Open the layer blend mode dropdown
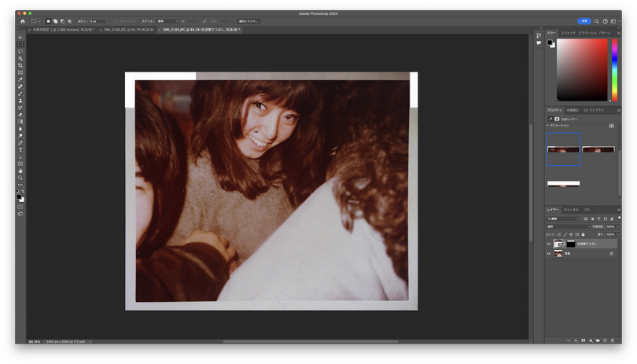Viewport: 637px width, 364px height. tap(569, 226)
